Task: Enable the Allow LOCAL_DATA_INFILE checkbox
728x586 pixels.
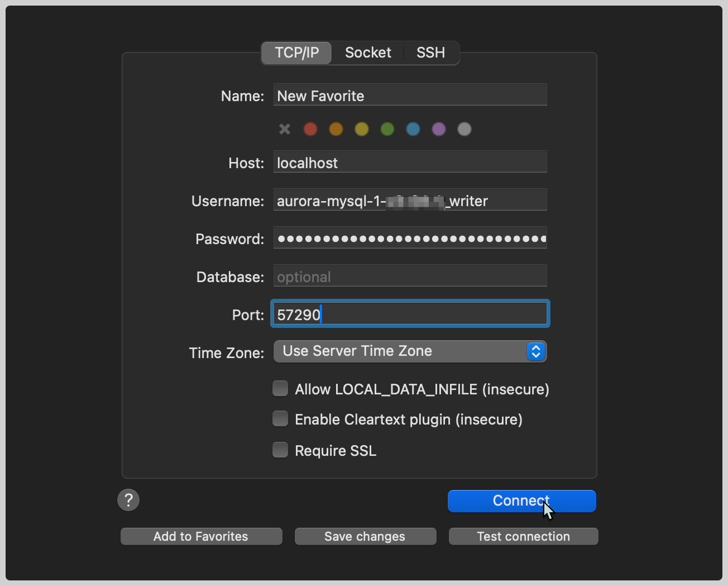Action: (280, 388)
